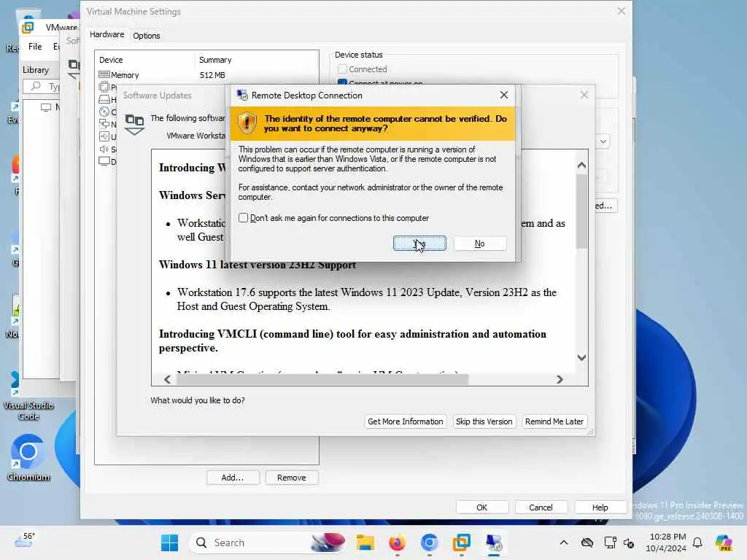Click the Summary column header

pyautogui.click(x=215, y=60)
